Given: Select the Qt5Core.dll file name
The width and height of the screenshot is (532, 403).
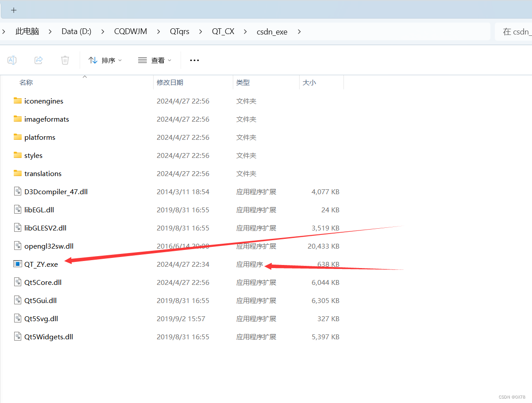Looking at the screenshot, I should pyautogui.click(x=43, y=282).
